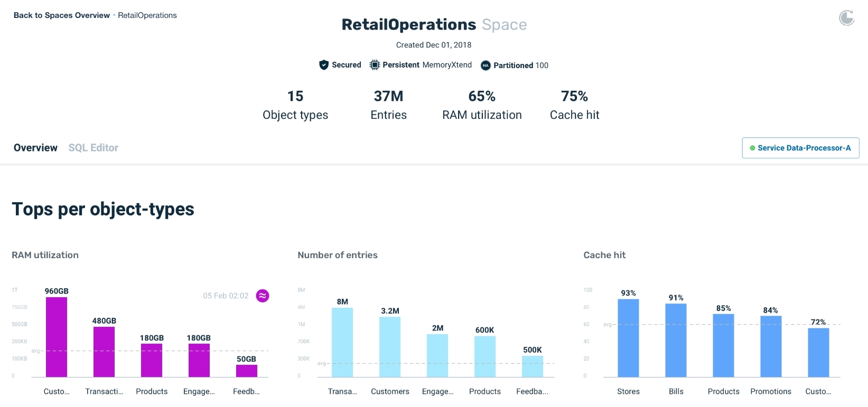Select the 93% Stores cache hit bar
868x407 pixels.
pyautogui.click(x=628, y=338)
